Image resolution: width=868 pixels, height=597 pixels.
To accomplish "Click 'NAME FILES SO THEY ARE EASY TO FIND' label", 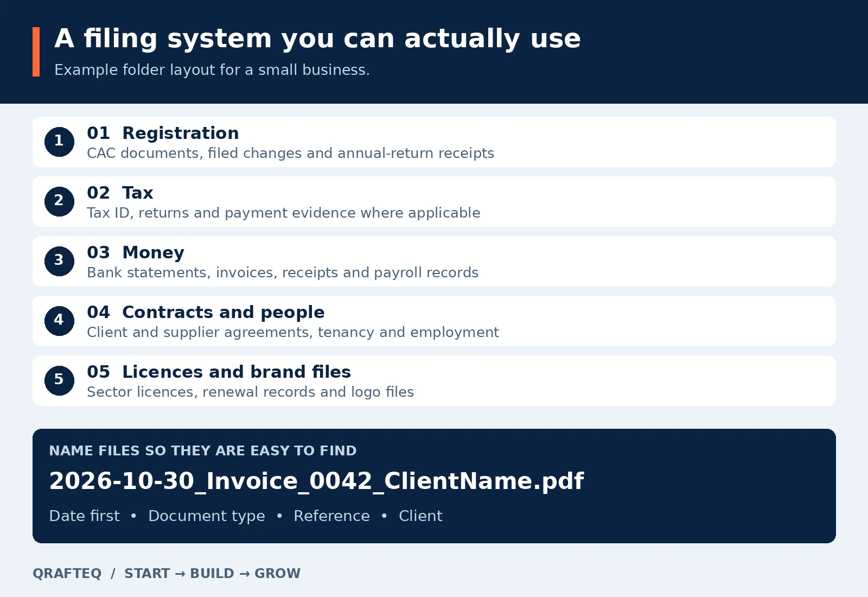I will tap(203, 451).
